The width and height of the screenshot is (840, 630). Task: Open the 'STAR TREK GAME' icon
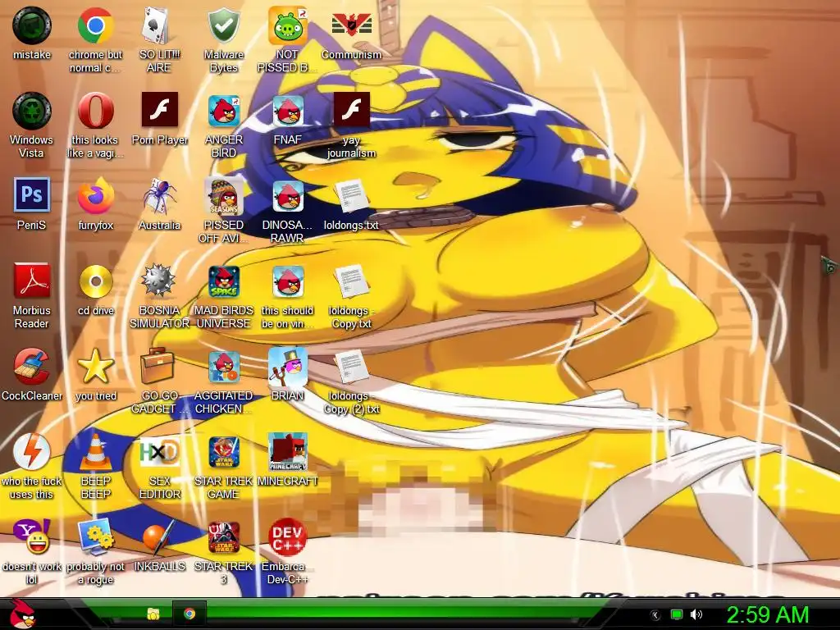pyautogui.click(x=223, y=452)
